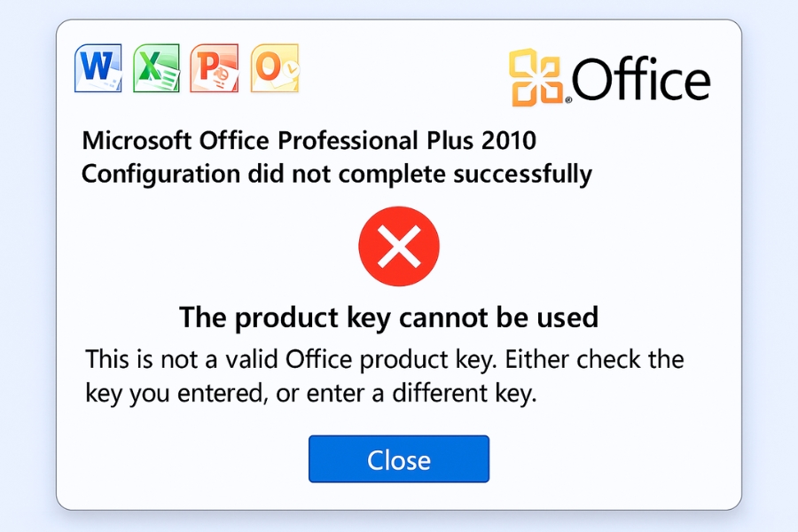
Task: Click the red error X circle icon
Action: (399, 246)
